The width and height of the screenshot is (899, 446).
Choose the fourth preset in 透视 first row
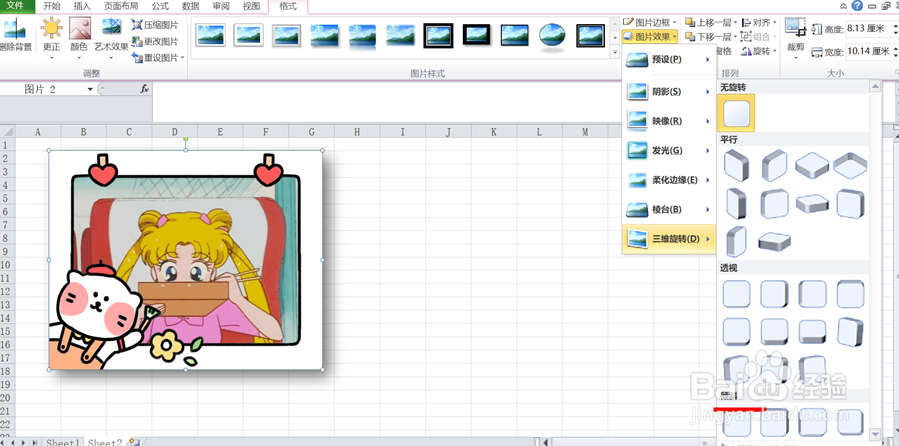coord(850,294)
